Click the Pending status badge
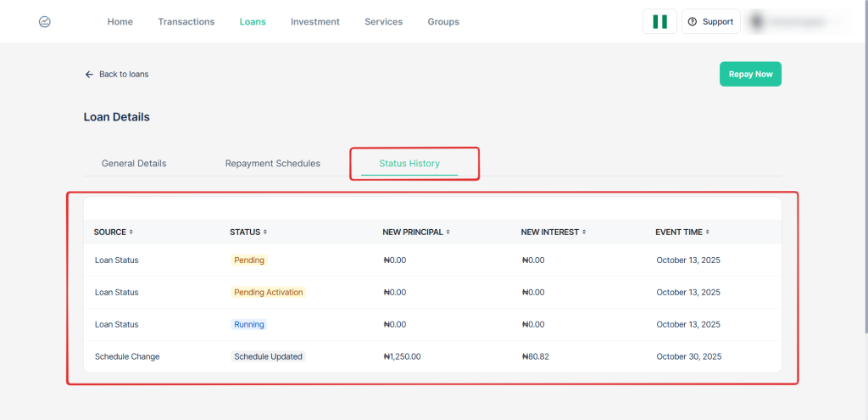The width and height of the screenshot is (868, 420). [249, 260]
